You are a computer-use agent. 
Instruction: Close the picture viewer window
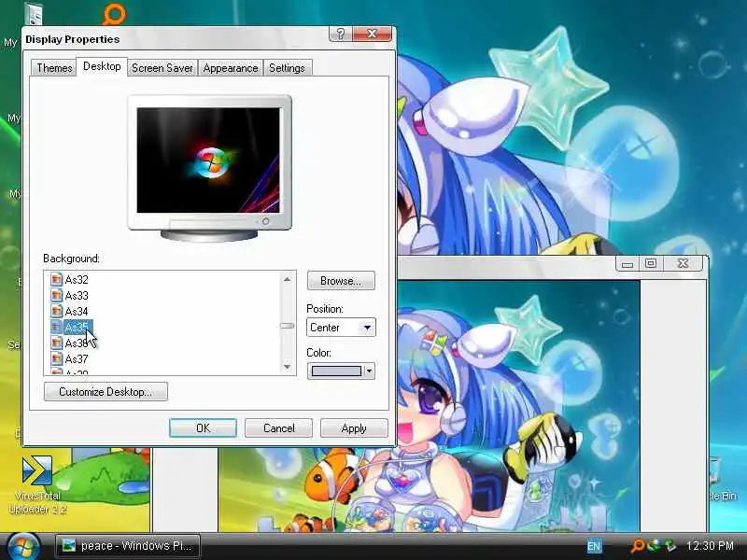(683, 263)
